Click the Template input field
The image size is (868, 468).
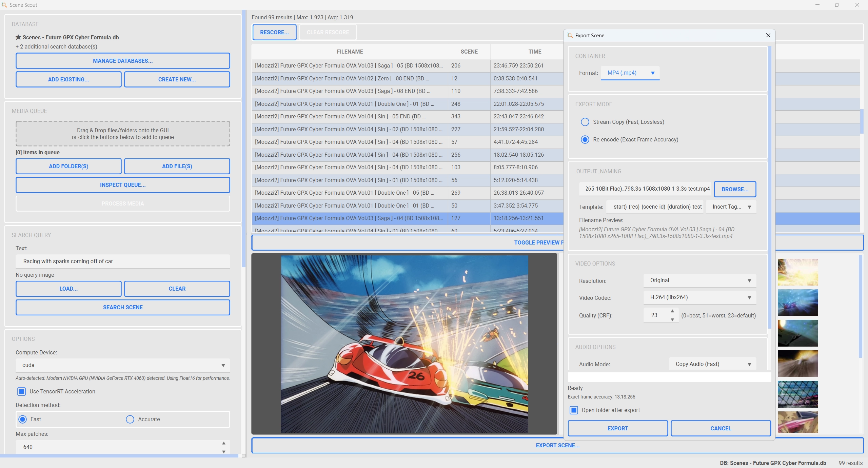(x=655, y=207)
